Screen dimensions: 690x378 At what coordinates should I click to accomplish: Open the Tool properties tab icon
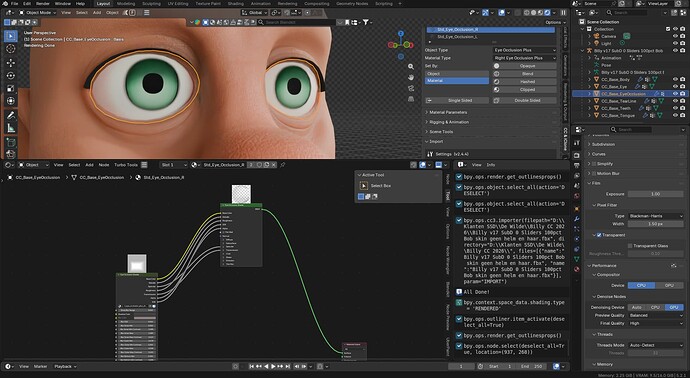pyautogui.click(x=577, y=143)
